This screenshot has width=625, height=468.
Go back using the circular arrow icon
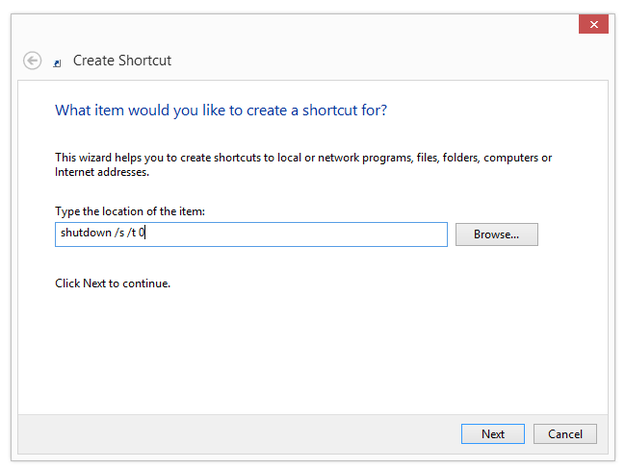pyautogui.click(x=32, y=61)
